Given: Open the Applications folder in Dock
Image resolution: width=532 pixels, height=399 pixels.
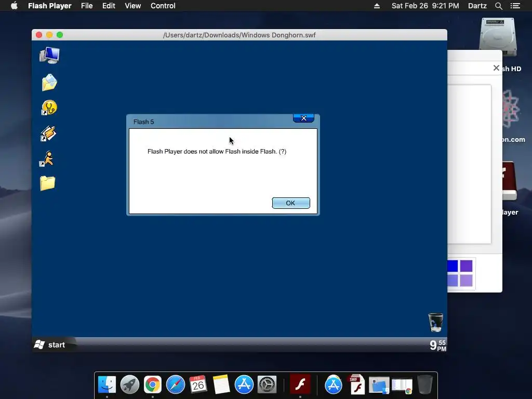Looking at the screenshot, I should (334, 384).
